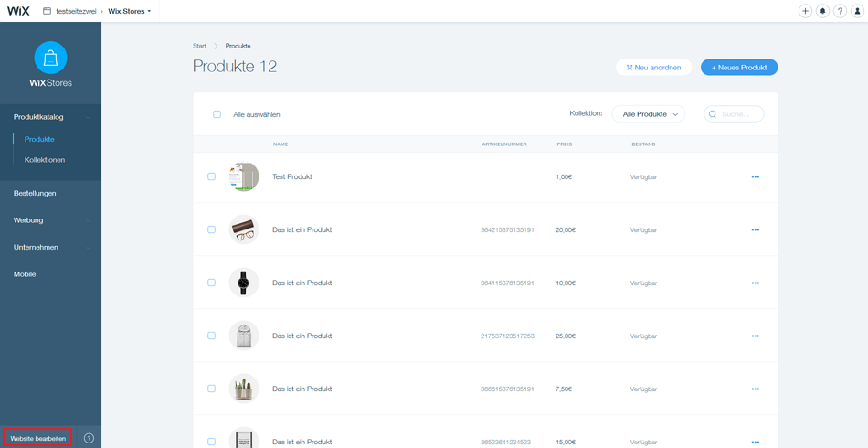Click the plus icon in top bar
The image size is (868, 448).
click(x=805, y=11)
